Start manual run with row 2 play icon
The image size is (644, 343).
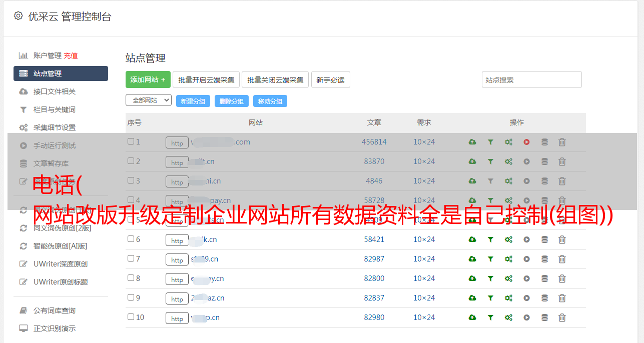tap(526, 161)
